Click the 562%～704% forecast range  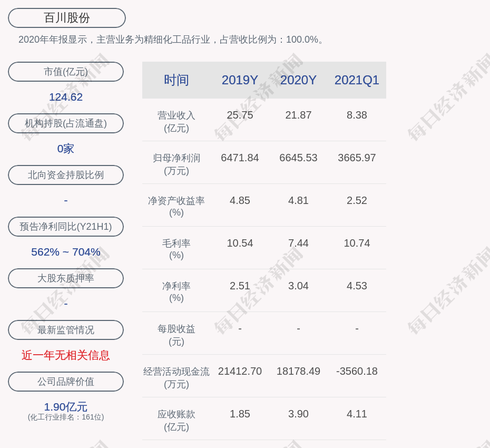tap(66, 252)
